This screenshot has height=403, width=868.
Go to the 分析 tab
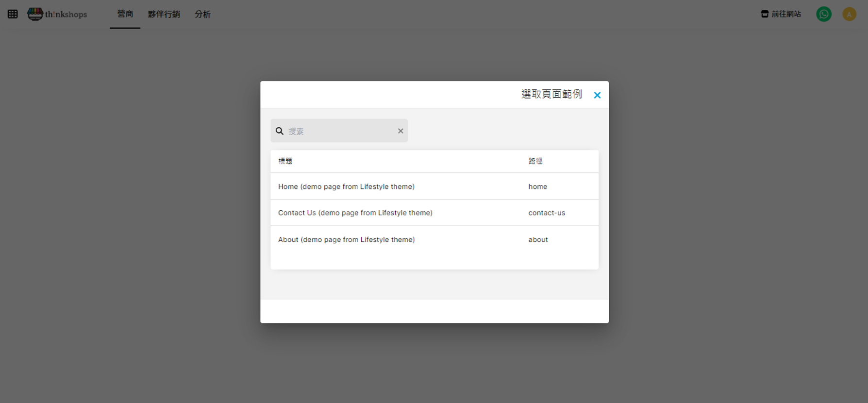coord(202,14)
